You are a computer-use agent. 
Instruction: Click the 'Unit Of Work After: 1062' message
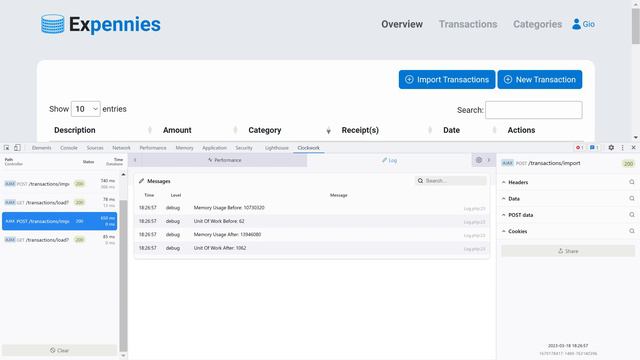(220, 248)
